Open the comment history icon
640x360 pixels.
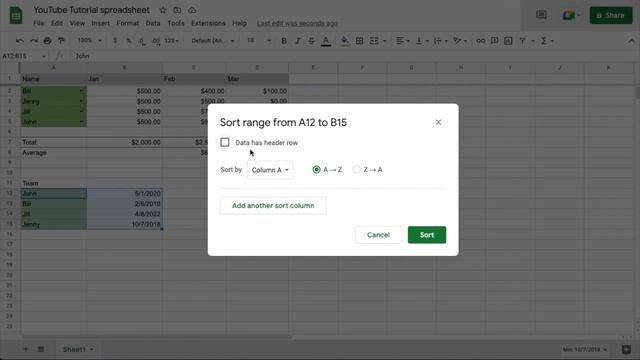coord(541,16)
